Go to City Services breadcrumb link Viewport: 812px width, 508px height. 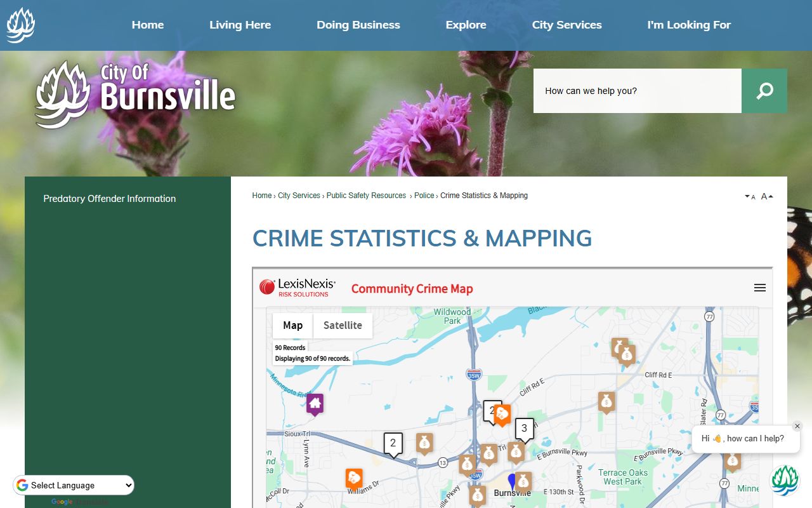(x=299, y=196)
